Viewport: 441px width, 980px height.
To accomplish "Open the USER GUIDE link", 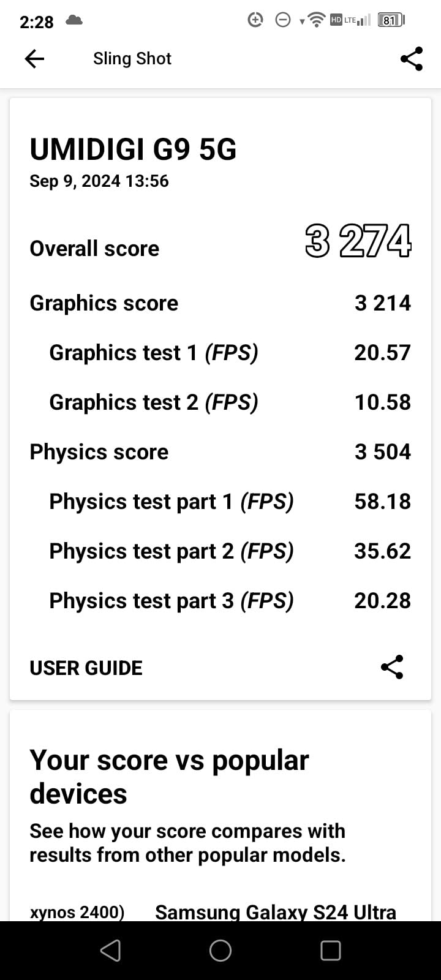I will 86,668.
